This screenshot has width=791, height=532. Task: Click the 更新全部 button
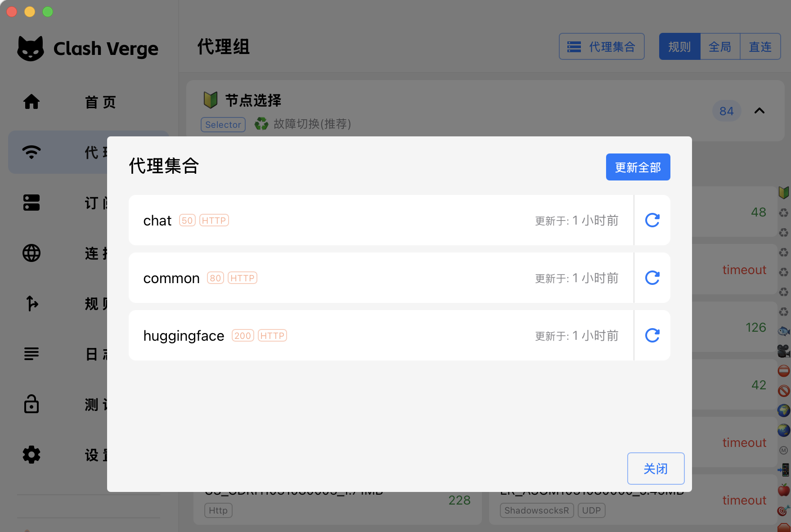pyautogui.click(x=638, y=167)
